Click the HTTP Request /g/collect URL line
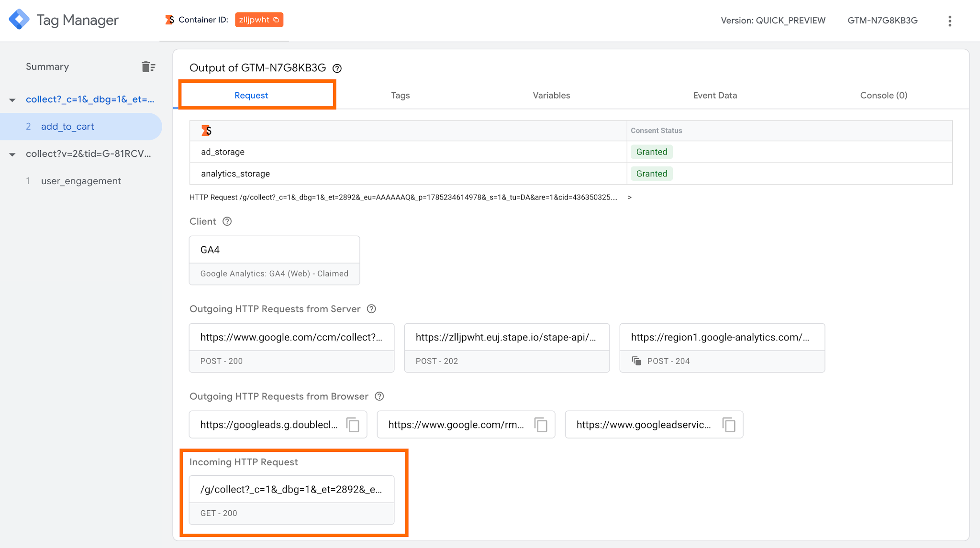 pyautogui.click(x=403, y=197)
